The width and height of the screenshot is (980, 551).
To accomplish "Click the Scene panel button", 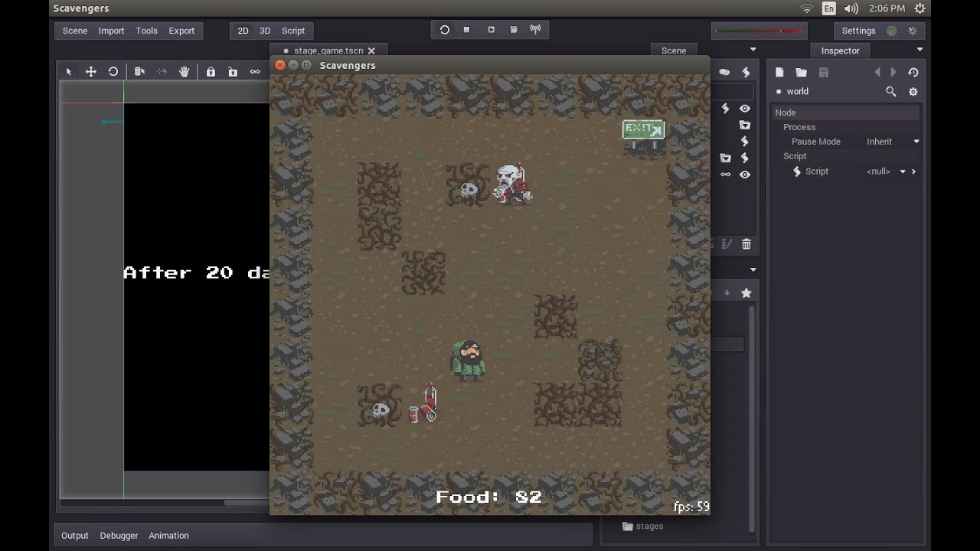I will pos(673,51).
